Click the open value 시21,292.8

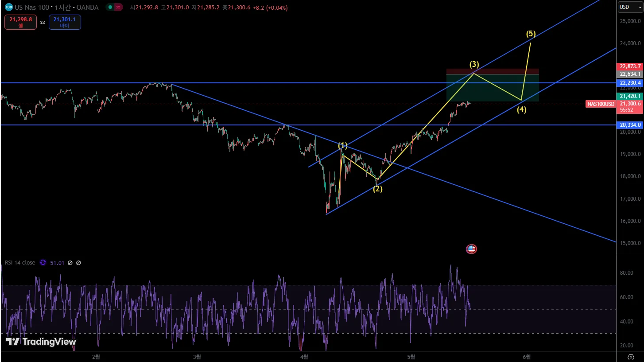pyautogui.click(x=144, y=8)
